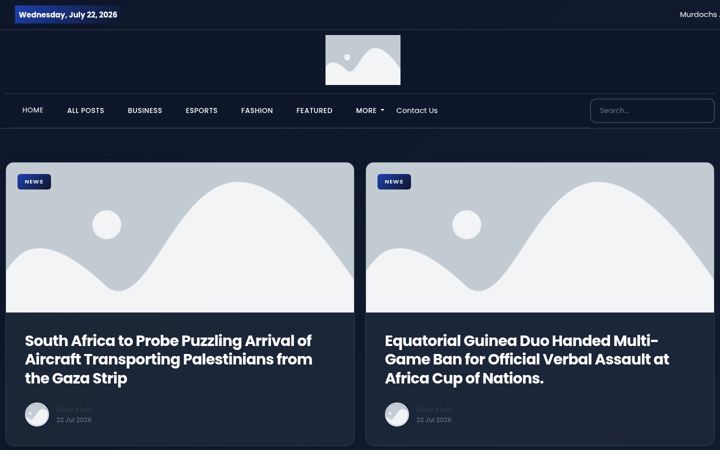
Task: Click the Wednesday, July 22, 2026 date badge
Action: point(68,15)
